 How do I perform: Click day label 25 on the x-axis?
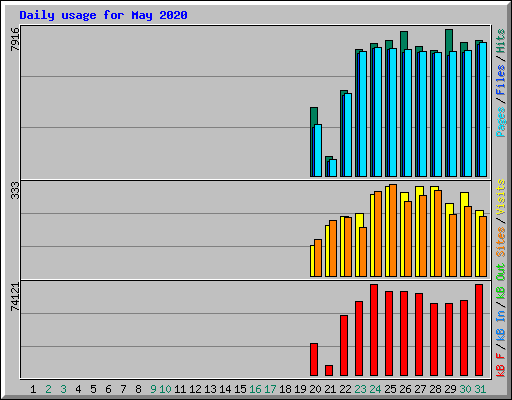point(390,389)
